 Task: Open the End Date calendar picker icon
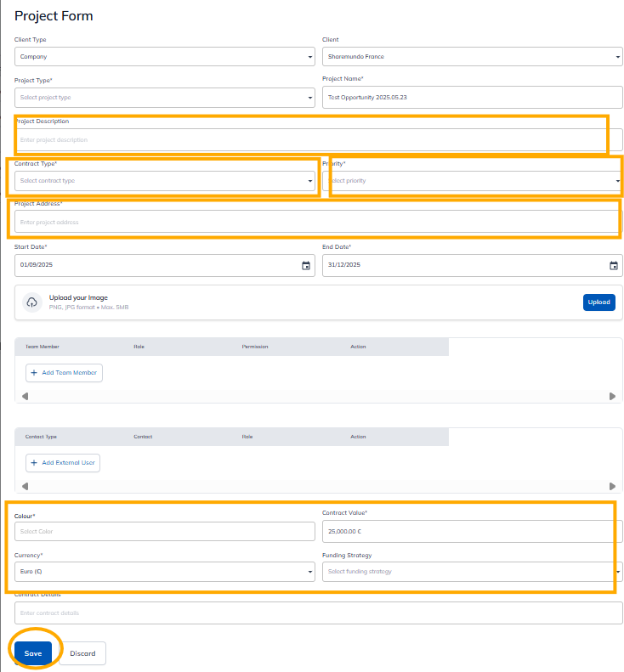(x=614, y=265)
